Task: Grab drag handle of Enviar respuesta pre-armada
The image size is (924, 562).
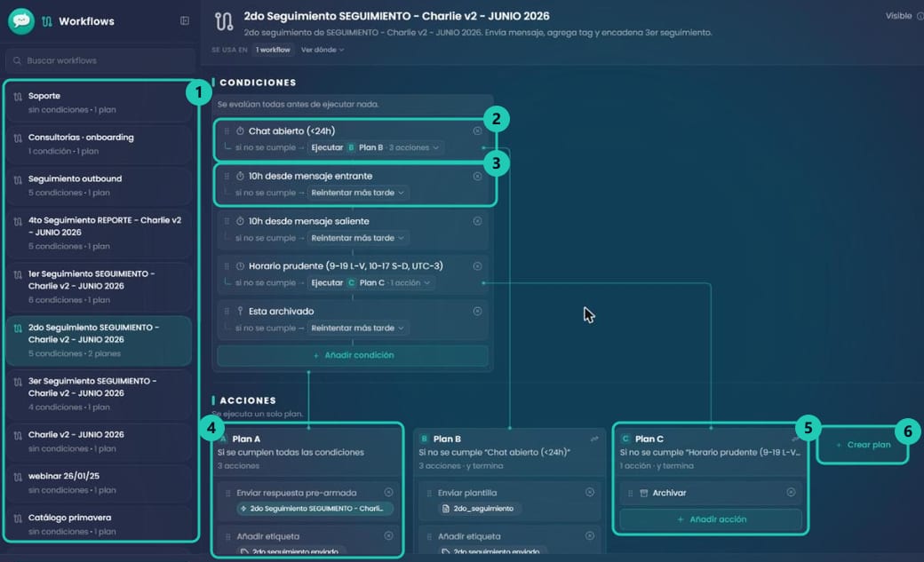Action: tap(228, 493)
